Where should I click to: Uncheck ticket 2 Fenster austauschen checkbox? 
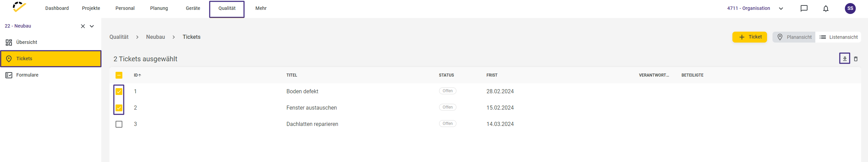tap(119, 108)
